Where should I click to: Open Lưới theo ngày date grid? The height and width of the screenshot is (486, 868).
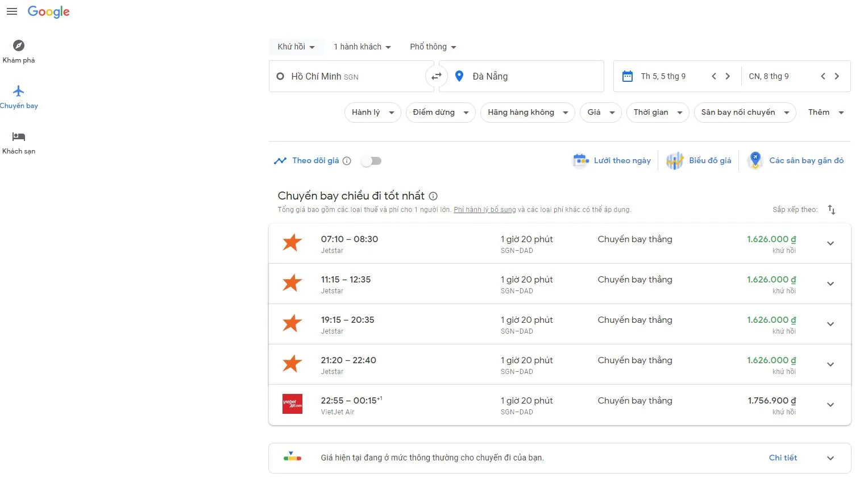click(612, 161)
